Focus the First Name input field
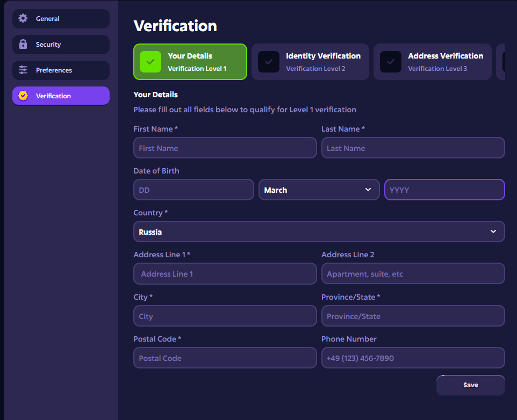 [225, 148]
